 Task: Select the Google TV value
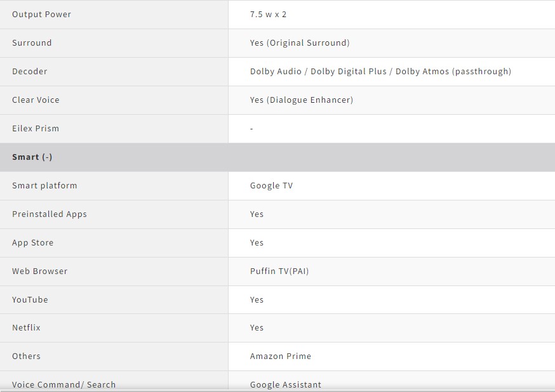coord(271,186)
